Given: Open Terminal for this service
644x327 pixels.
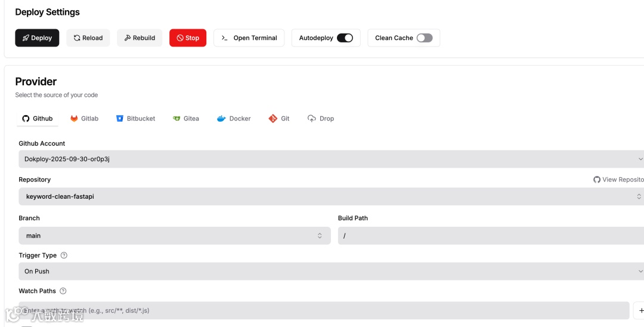Looking at the screenshot, I should [x=249, y=38].
